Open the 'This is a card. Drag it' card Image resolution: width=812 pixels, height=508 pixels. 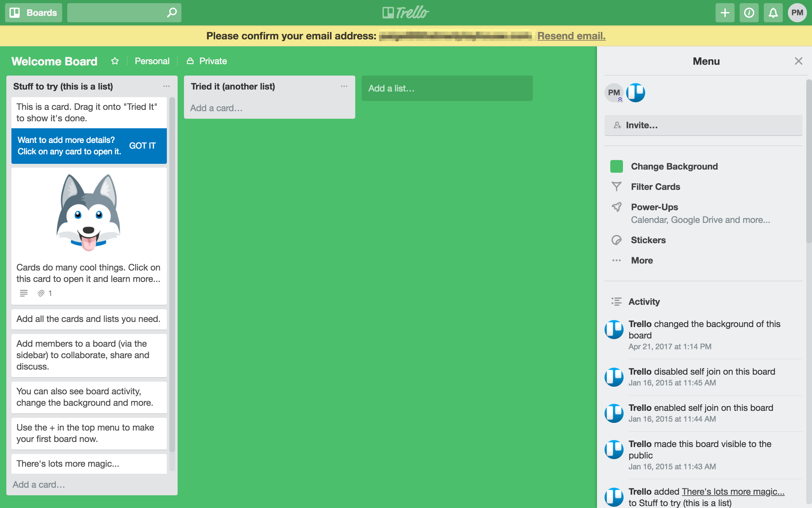(x=89, y=112)
